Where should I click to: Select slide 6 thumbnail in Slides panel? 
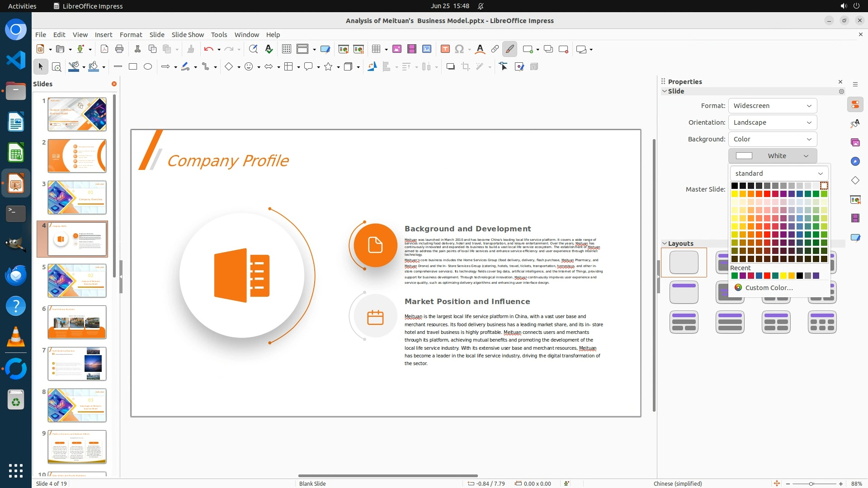pos(77,322)
